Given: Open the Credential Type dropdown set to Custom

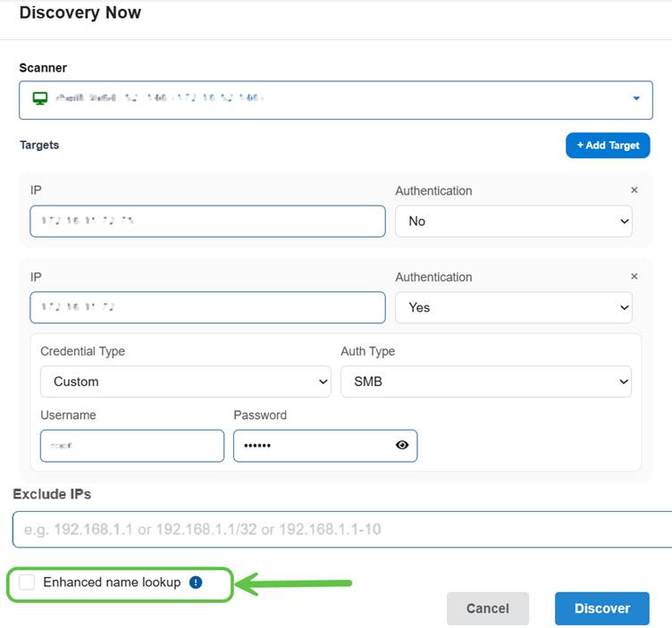Looking at the screenshot, I should click(185, 381).
